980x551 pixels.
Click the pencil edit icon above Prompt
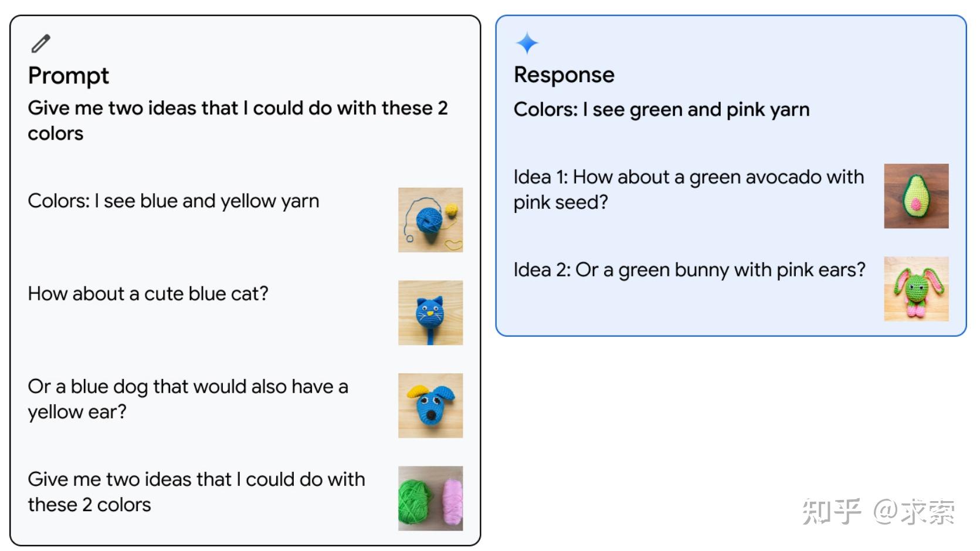coord(40,43)
